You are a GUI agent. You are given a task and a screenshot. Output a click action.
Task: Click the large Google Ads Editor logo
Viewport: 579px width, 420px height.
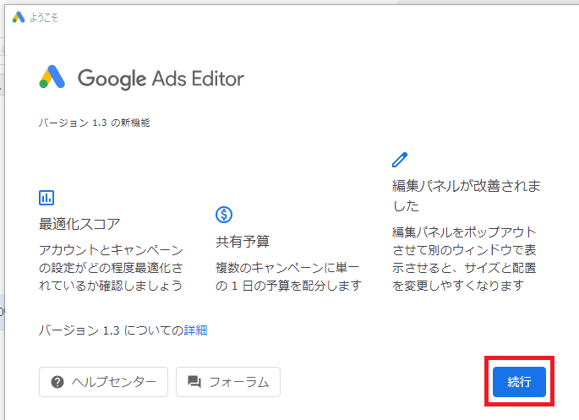click(52, 77)
